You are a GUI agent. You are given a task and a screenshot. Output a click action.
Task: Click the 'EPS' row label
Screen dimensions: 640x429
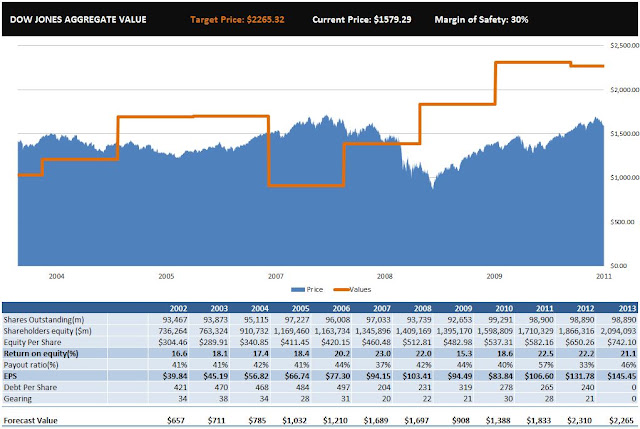(10, 376)
